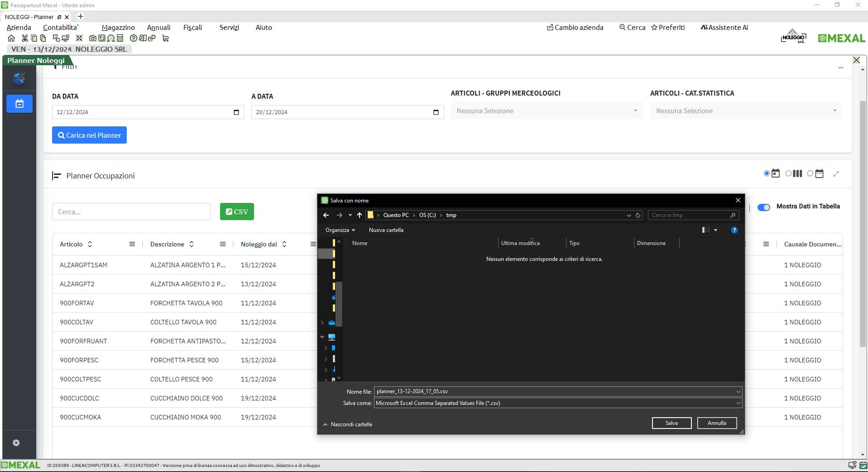The height and width of the screenshot is (472, 868).
Task: Open the calculator toolbar icon
Action: click(x=120, y=39)
